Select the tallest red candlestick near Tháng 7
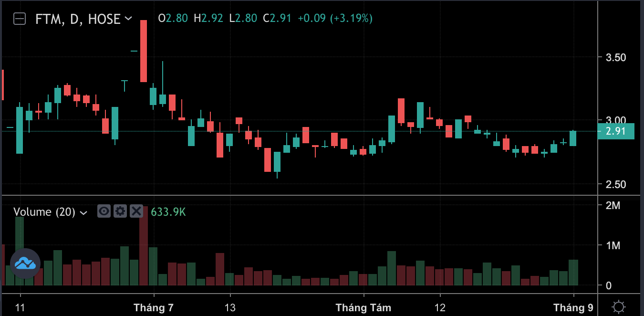This screenshot has width=644, height=316. tap(144, 51)
